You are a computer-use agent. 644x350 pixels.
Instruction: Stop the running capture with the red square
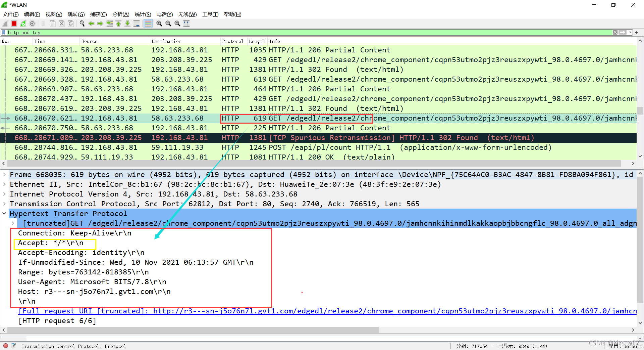click(14, 24)
